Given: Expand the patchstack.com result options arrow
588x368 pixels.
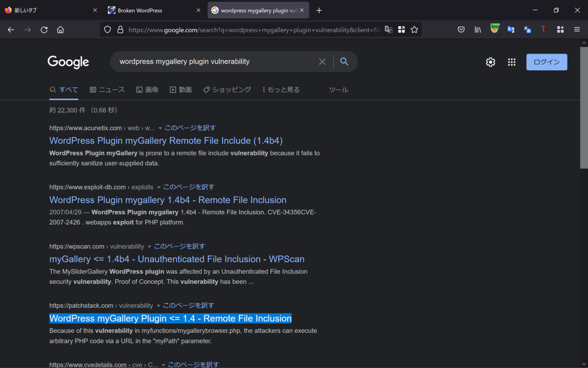Looking at the screenshot, I should tap(158, 306).
